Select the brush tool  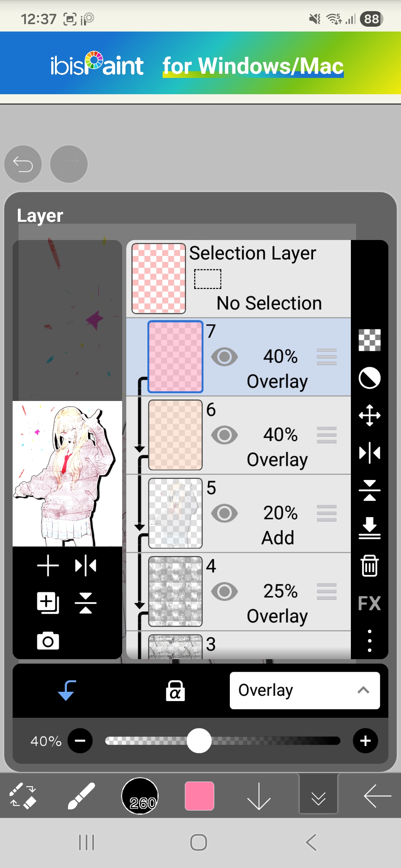(81, 796)
